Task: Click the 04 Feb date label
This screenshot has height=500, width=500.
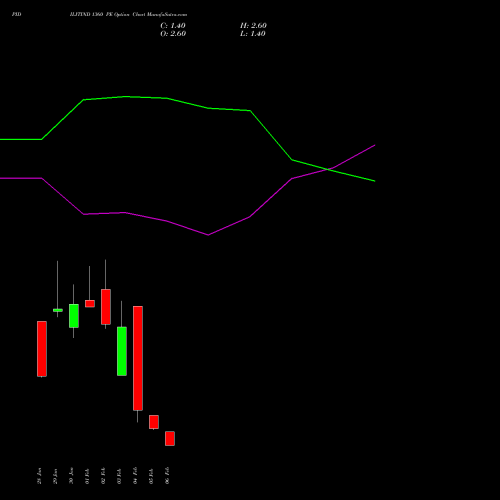Action: tap(135, 476)
